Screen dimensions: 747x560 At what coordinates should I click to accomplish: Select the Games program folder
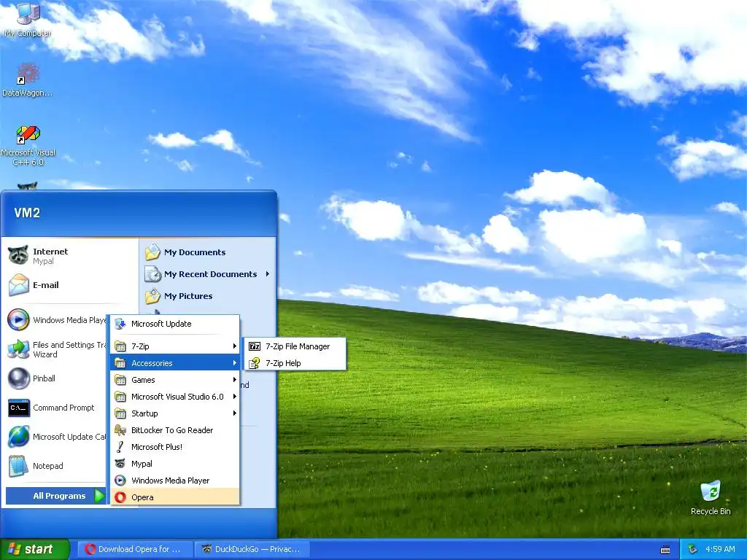pos(175,379)
